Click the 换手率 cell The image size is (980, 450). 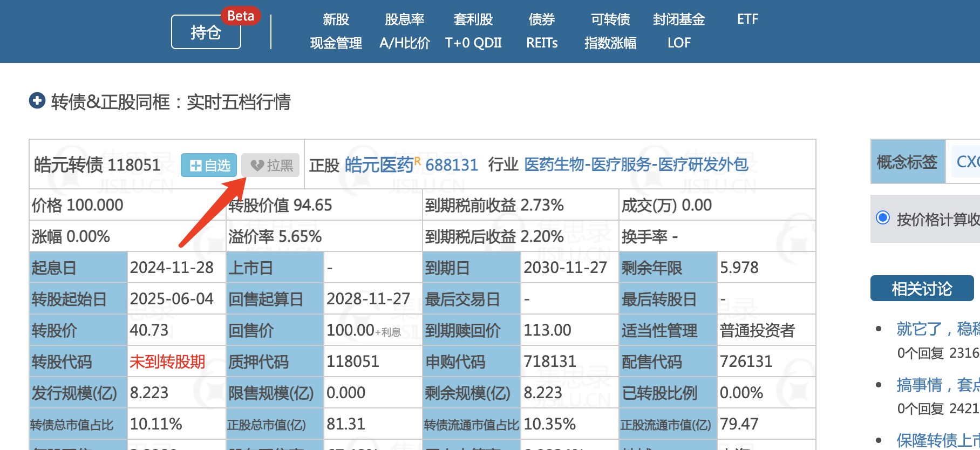717,236
